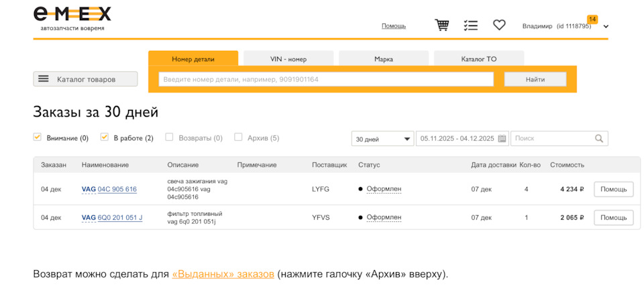Click quantity 4 in spark plug row
The height and width of the screenshot is (297, 644).
[x=527, y=189]
